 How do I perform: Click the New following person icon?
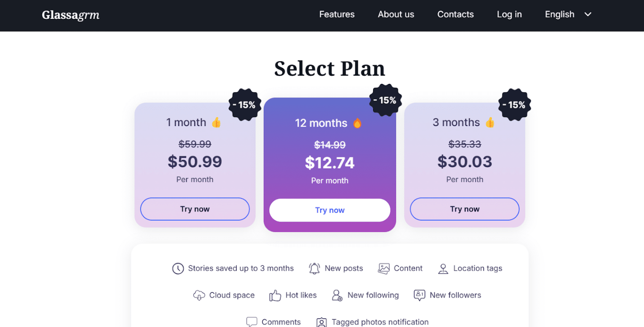tap(337, 295)
